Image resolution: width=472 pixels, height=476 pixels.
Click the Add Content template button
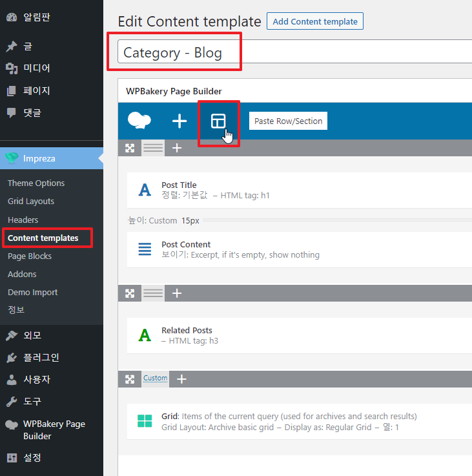[314, 21]
